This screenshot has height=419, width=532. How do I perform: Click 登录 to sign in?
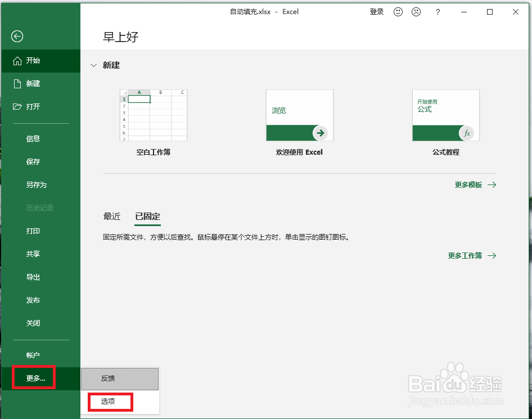(x=377, y=12)
